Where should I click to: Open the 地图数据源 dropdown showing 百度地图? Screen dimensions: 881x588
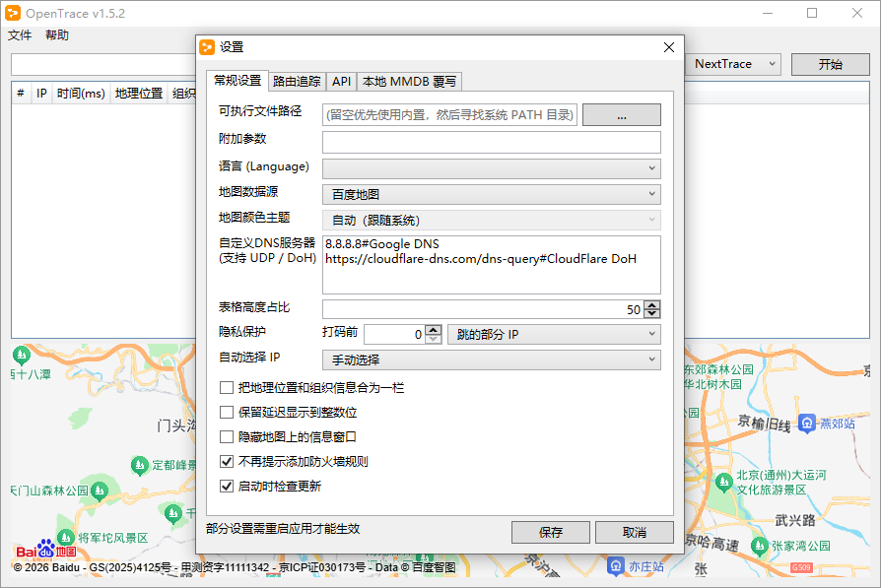(492, 194)
